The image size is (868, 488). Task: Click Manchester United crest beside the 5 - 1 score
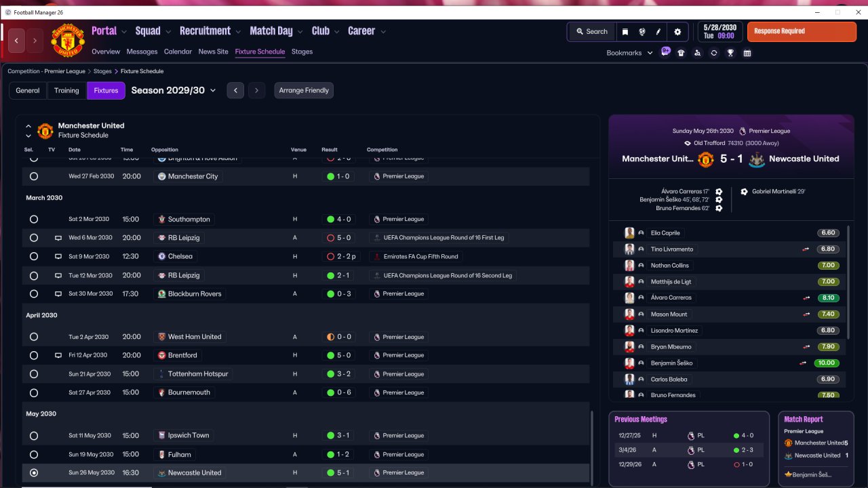tap(706, 159)
